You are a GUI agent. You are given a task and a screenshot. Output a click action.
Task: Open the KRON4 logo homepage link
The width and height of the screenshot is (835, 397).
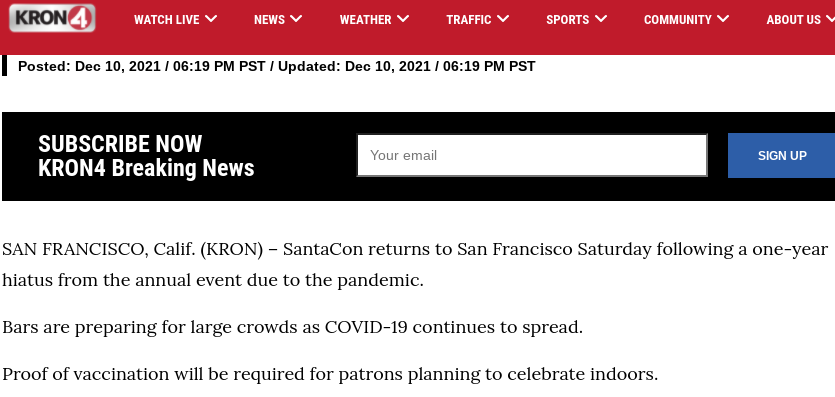click(x=52, y=18)
